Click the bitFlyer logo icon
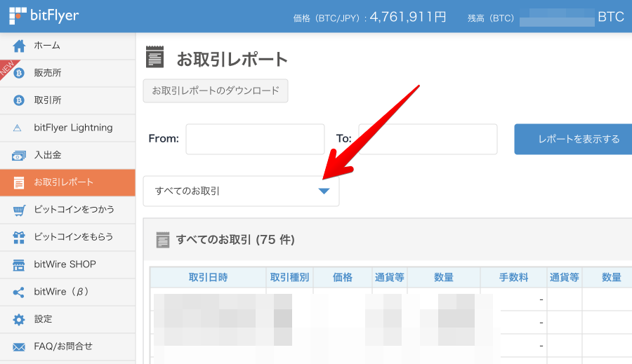This screenshot has width=632, height=364. click(x=18, y=15)
